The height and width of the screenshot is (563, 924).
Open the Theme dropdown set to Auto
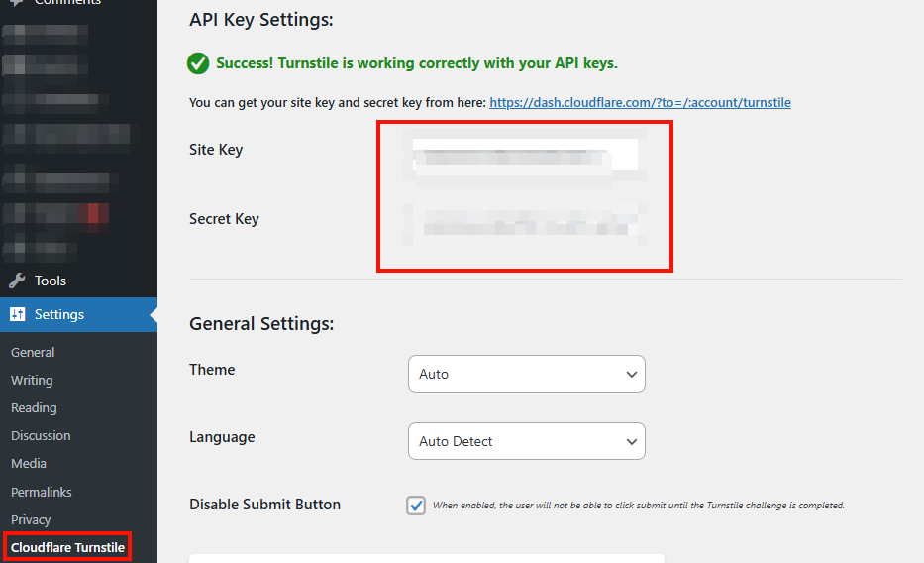pyautogui.click(x=526, y=374)
